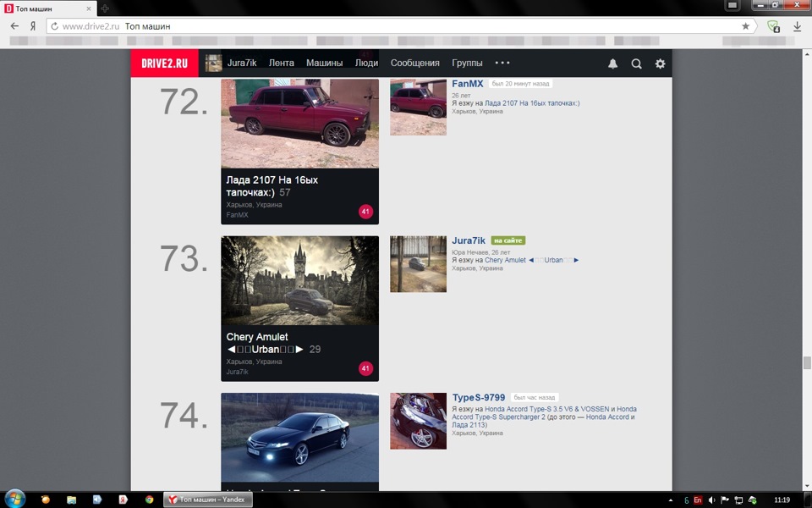This screenshot has height=508, width=812.
Task: Open Windows Explorer taskbar icon
Action: pos(71,500)
